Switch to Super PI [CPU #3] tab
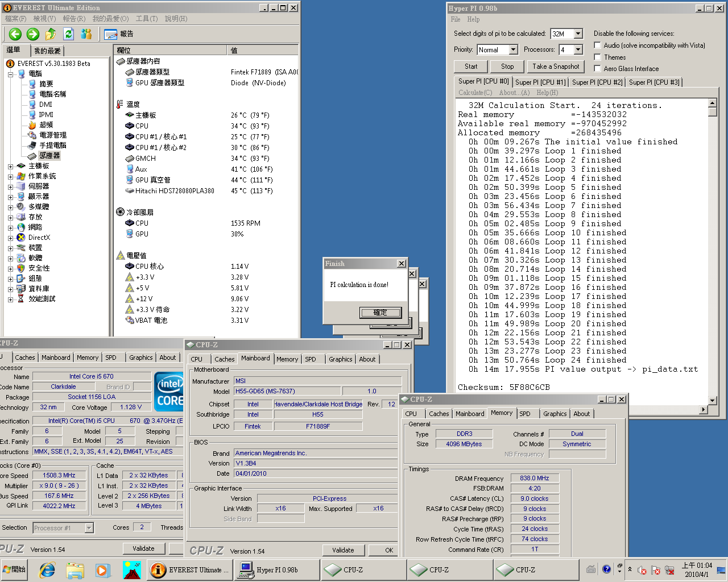Screen dimensions: 728x582 (x=654, y=82)
